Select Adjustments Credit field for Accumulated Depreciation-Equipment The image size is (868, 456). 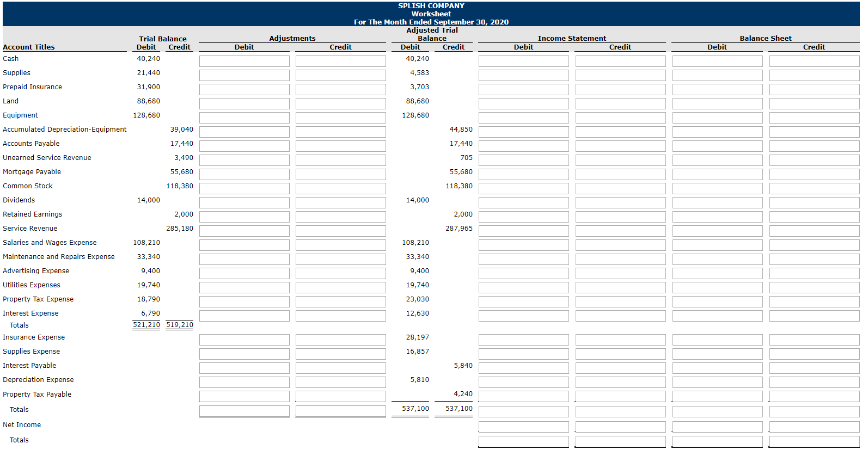pyautogui.click(x=341, y=132)
